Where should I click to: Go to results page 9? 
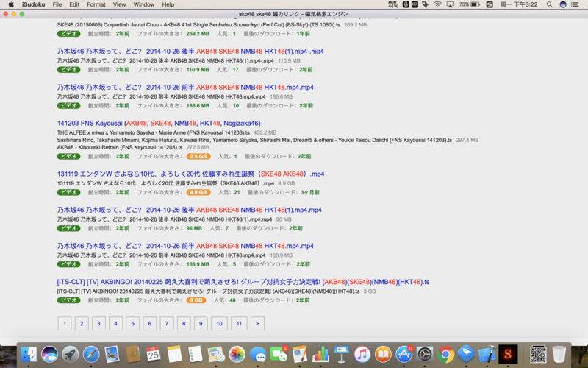tap(201, 324)
